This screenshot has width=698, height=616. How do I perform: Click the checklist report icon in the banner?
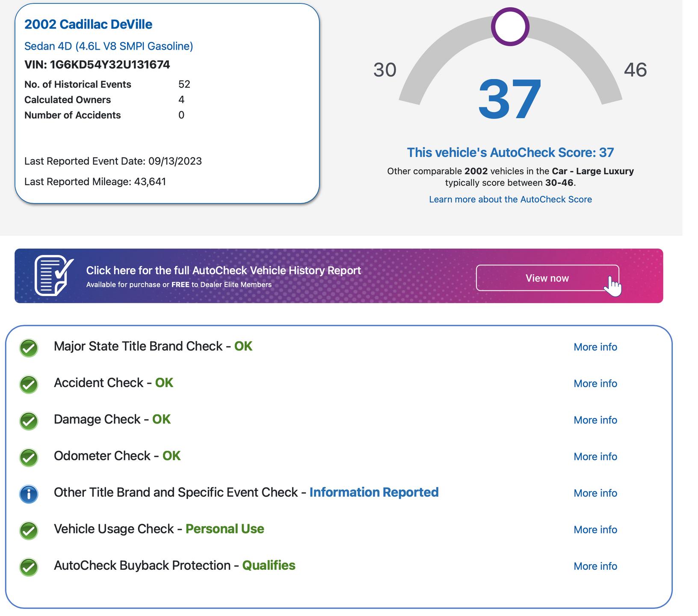tap(53, 275)
